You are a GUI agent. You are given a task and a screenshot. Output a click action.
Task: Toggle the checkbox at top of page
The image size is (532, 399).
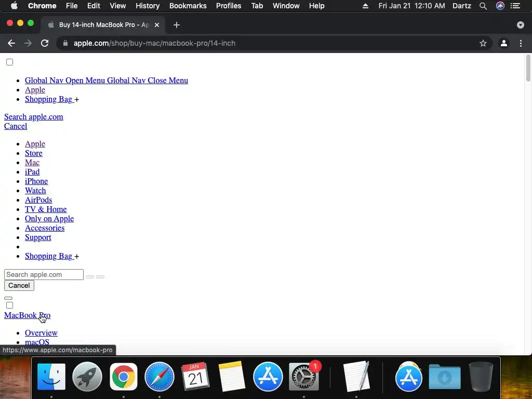tap(9, 62)
